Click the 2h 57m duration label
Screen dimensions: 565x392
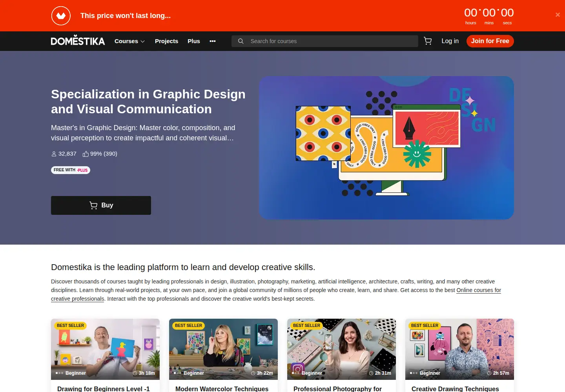pos(498,373)
